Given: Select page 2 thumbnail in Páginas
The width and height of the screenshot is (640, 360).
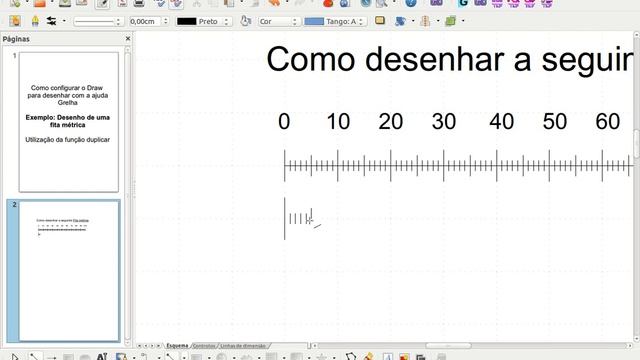Looking at the screenshot, I should 69,271.
